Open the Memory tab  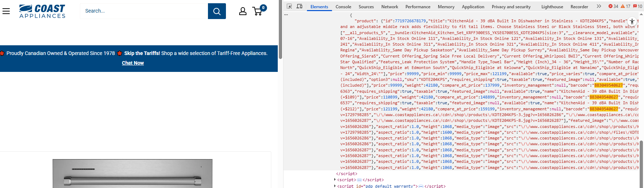446,6
